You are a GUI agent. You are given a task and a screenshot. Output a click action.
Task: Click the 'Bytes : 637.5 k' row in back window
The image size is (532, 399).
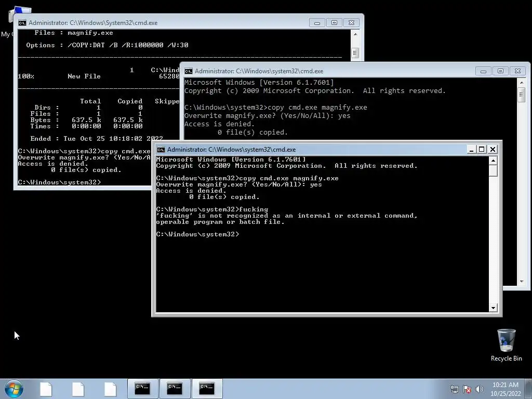pos(87,120)
